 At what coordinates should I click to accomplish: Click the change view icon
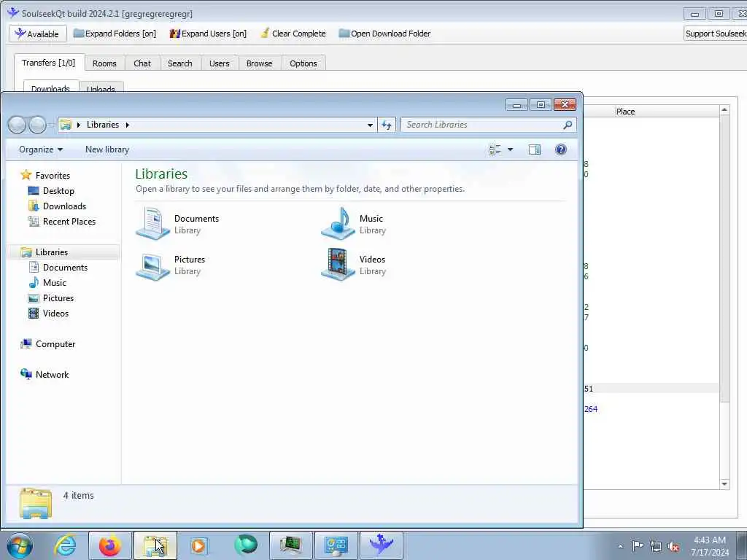click(495, 149)
